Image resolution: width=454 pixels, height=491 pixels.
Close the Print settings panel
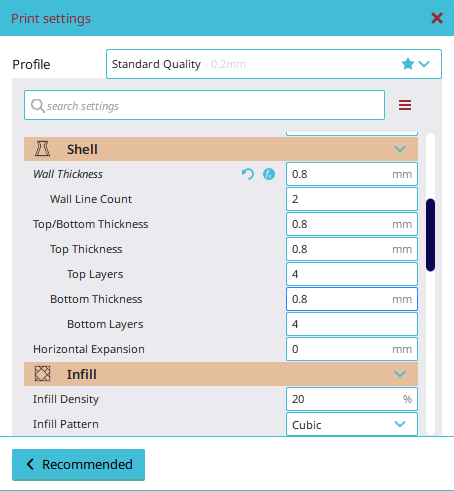click(x=437, y=18)
